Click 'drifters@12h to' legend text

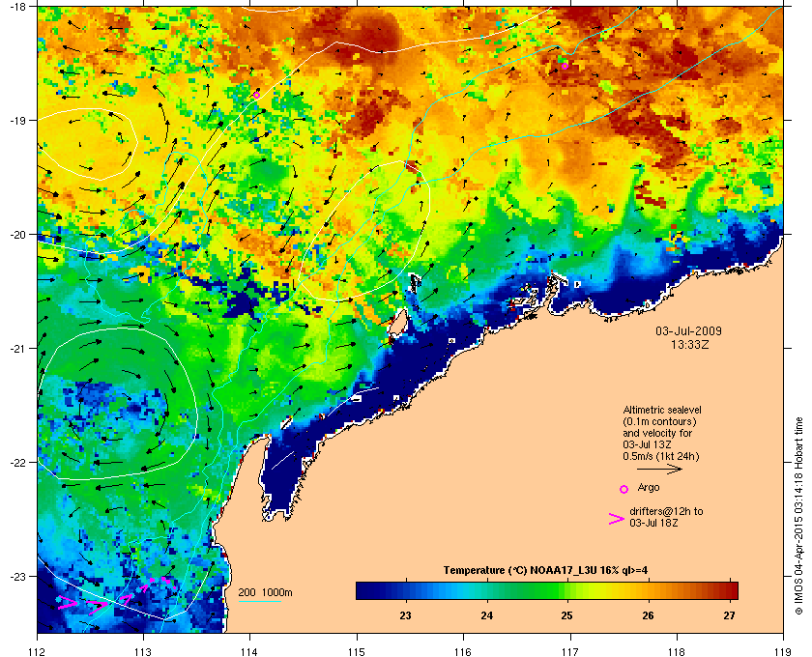point(666,511)
